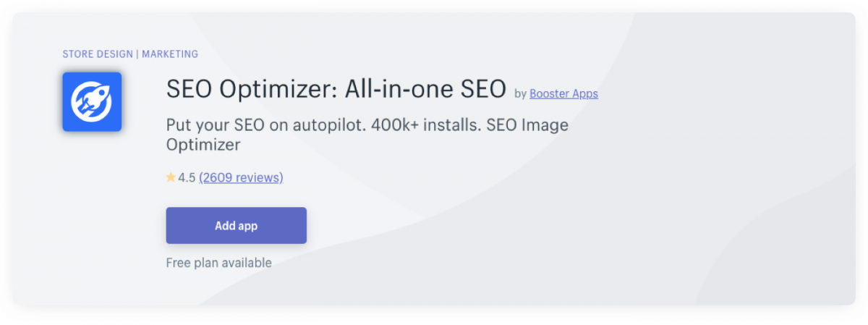Click the white margin outside the card
This screenshot has width=868, height=325.
point(434,316)
